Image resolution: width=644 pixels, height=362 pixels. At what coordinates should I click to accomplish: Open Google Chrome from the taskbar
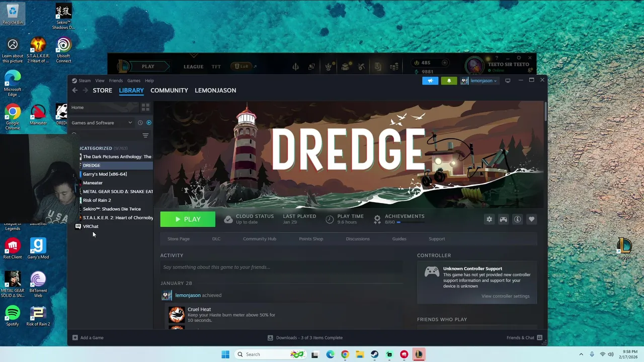345,354
